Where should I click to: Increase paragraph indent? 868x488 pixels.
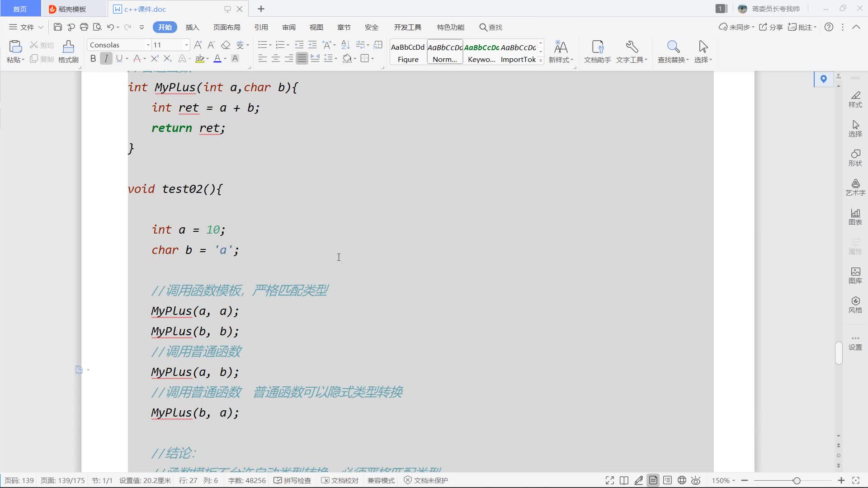[x=312, y=45]
